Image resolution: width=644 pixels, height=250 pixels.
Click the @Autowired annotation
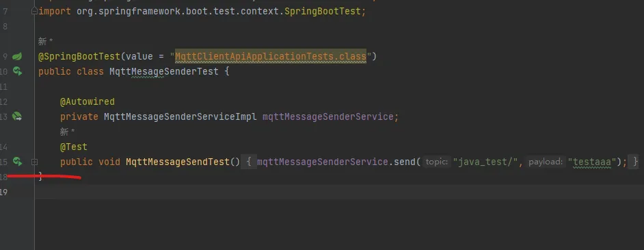click(88, 101)
